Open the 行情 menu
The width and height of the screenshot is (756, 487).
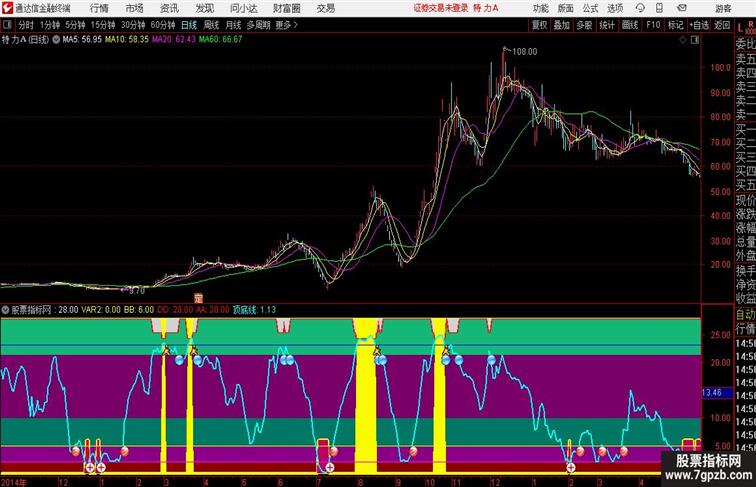click(x=99, y=8)
